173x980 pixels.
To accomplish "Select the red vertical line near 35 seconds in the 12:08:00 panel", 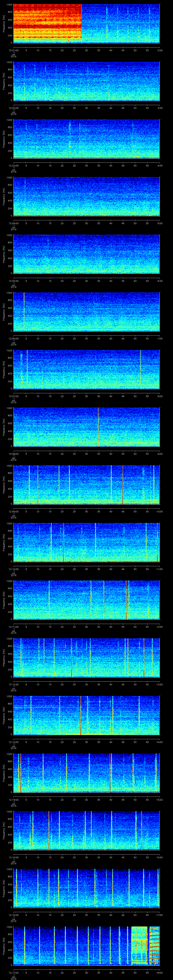I will click(x=98, y=426).
